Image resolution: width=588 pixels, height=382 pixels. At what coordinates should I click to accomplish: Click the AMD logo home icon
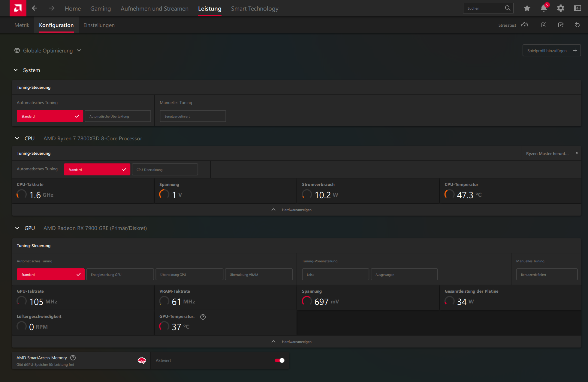pos(18,8)
